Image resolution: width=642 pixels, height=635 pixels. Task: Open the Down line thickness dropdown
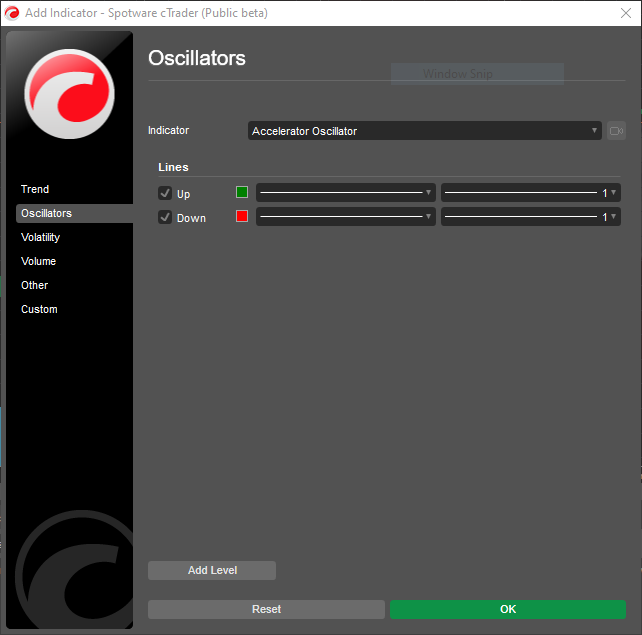tap(530, 217)
